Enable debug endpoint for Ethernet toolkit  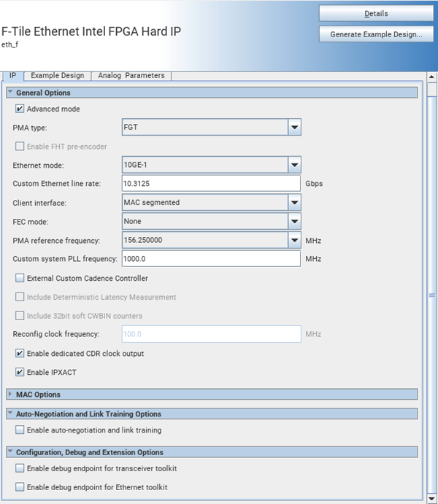20,487
